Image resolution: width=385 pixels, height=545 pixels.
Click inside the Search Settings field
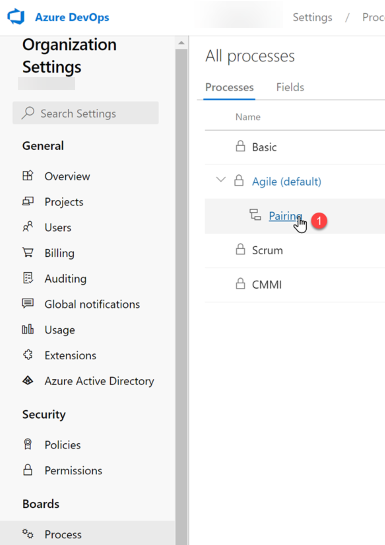pyautogui.click(x=86, y=113)
